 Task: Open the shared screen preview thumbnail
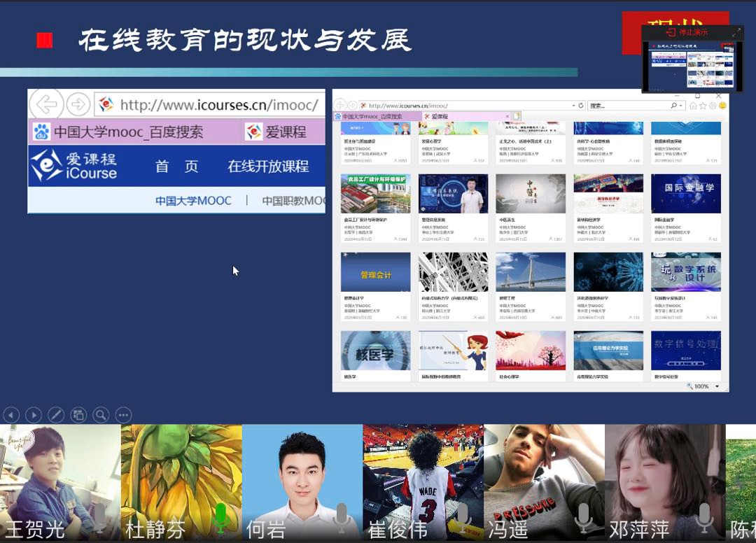tap(692, 66)
